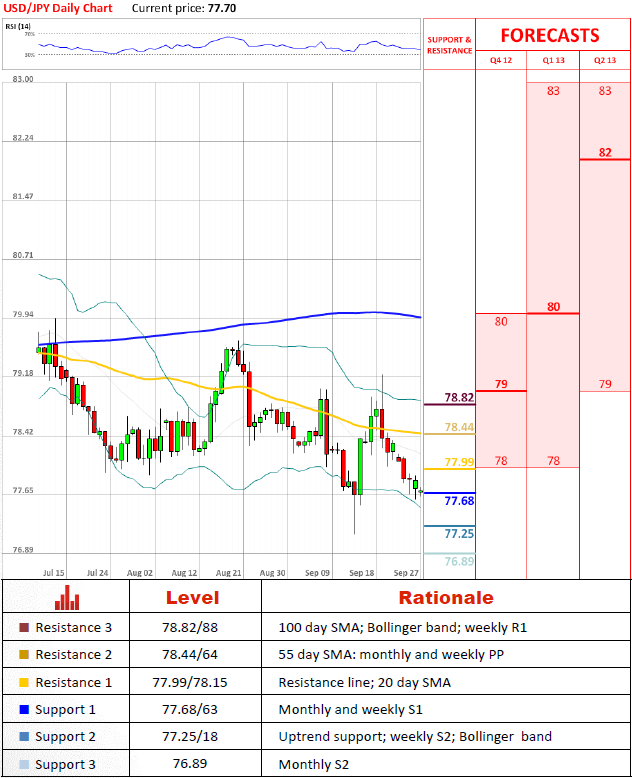The width and height of the screenshot is (632, 778).
Task: Click the 'Support 1' row label
Action: [x=65, y=710]
